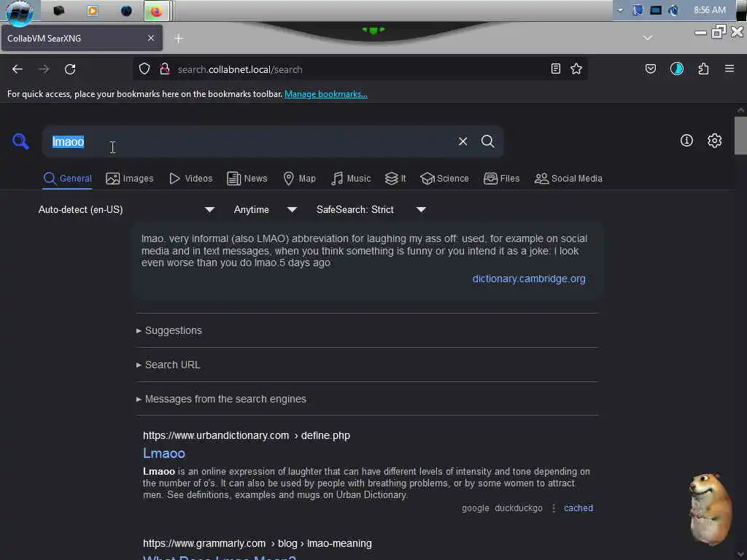The height and width of the screenshot is (560, 747).
Task: Open the Lmaoo Urban Dictionary result
Action: coord(164,454)
